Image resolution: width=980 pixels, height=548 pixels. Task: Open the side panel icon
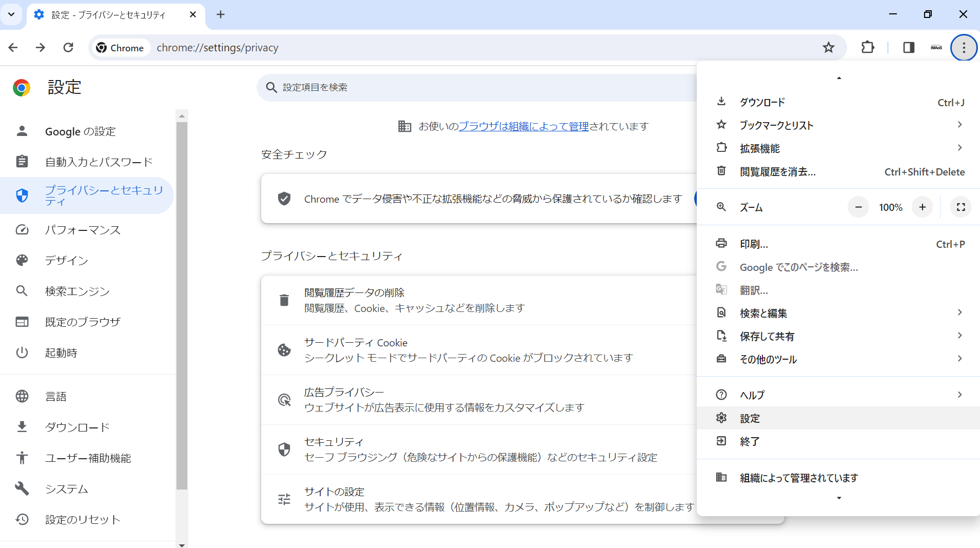coord(908,47)
